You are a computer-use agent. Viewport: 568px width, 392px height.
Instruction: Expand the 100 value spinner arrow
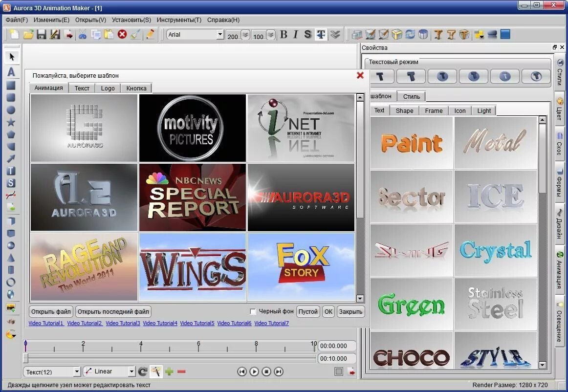point(271,35)
